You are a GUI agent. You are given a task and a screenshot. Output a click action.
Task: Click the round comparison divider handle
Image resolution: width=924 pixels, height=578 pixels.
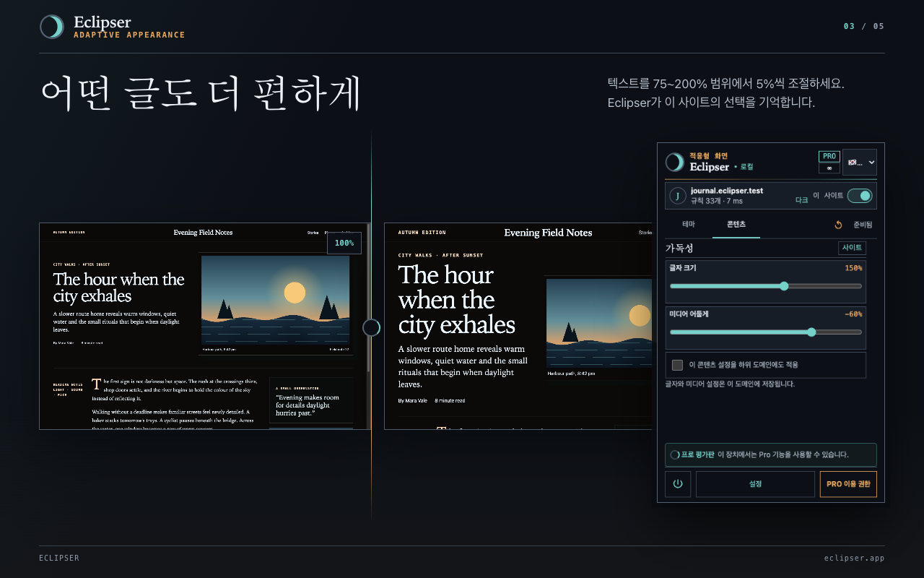pyautogui.click(x=371, y=328)
